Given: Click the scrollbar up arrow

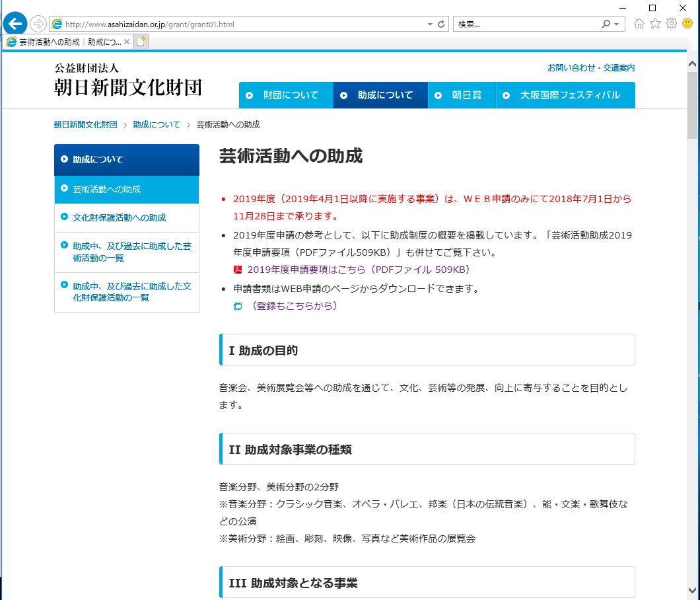Looking at the screenshot, I should 693,64.
